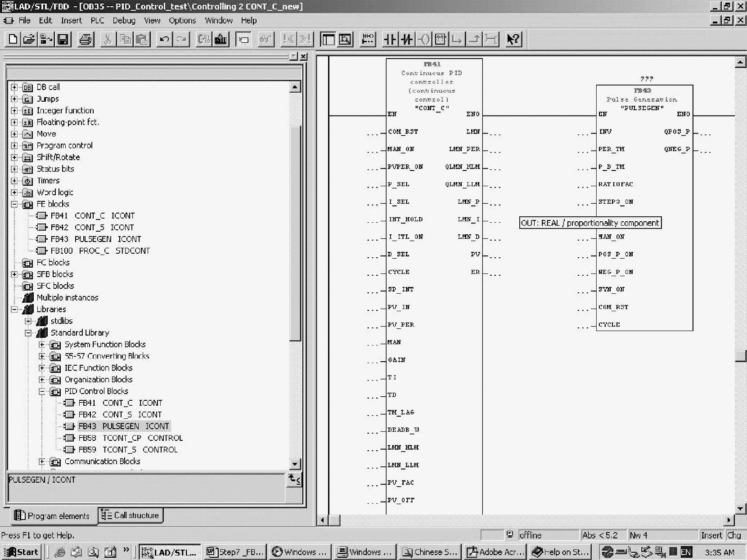Open the Options menu

(182, 21)
